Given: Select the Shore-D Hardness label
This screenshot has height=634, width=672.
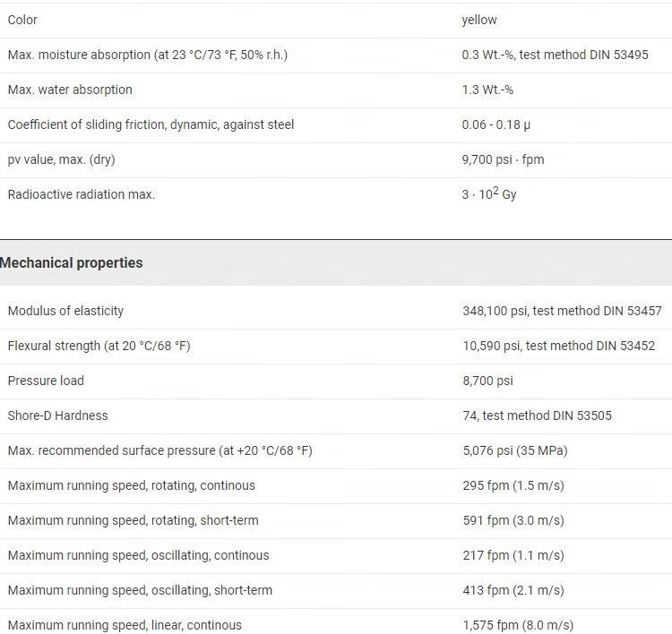Looking at the screenshot, I should point(57,416).
